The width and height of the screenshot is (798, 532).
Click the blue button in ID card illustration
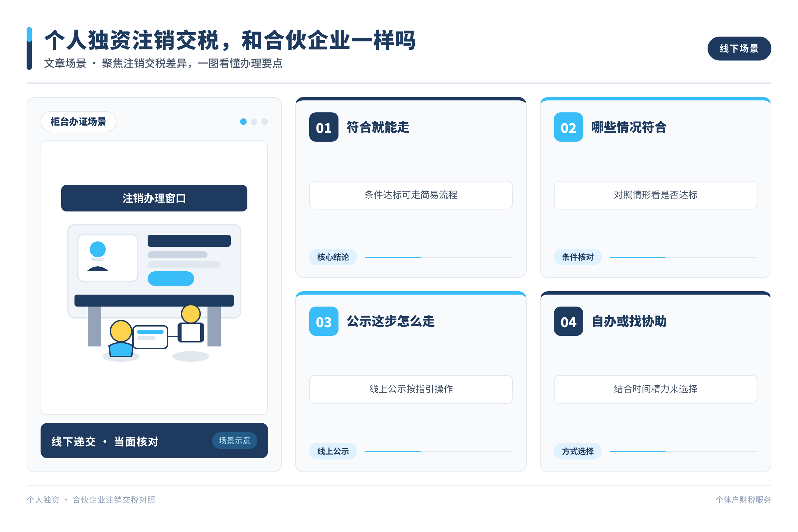point(171,279)
